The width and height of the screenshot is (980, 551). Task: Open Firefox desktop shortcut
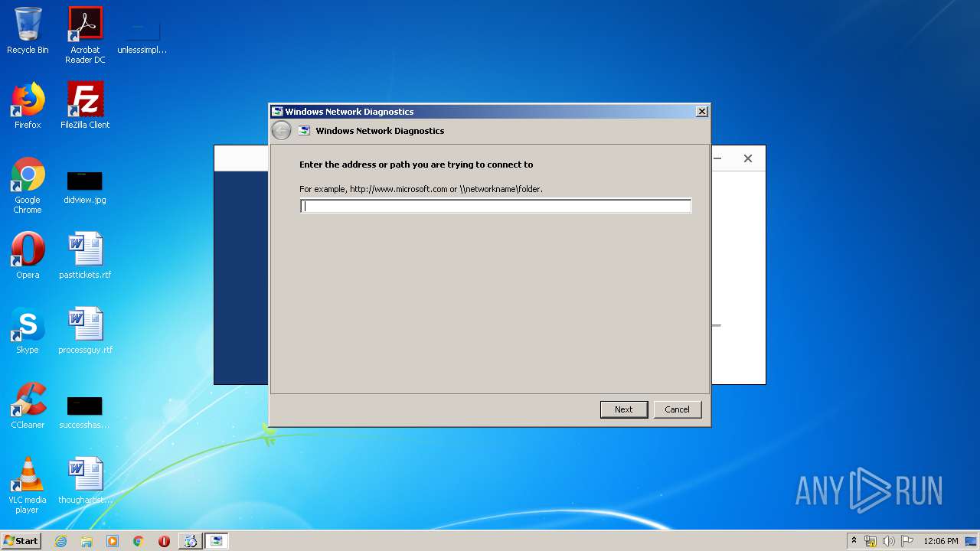coord(28,106)
